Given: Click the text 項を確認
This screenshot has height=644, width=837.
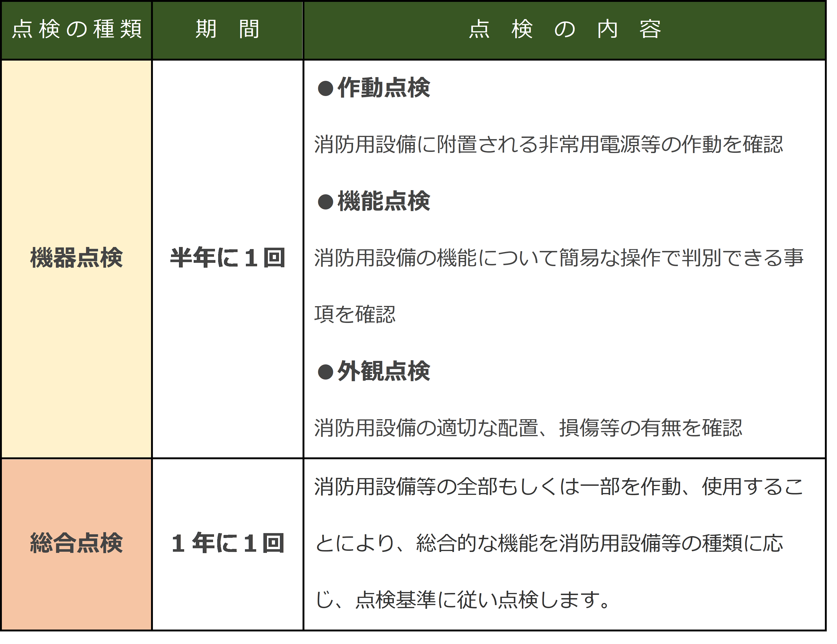Looking at the screenshot, I should 355,314.
